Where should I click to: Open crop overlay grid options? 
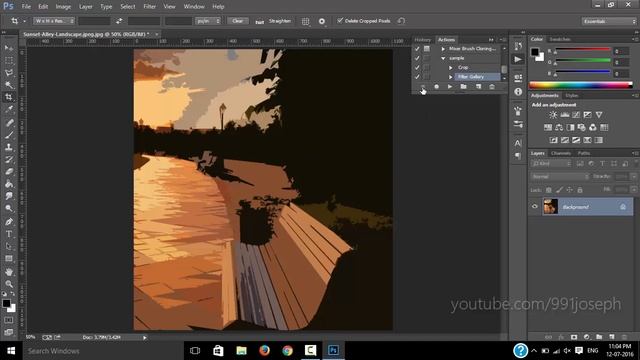click(305, 21)
